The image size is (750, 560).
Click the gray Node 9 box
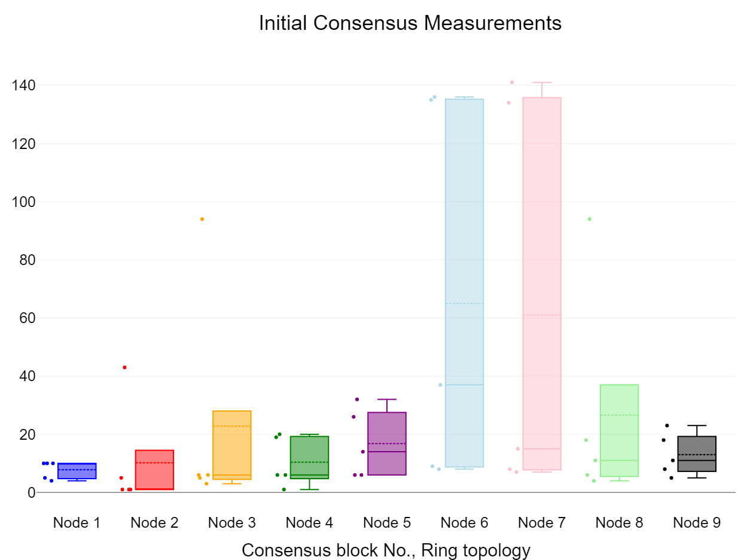click(x=697, y=454)
